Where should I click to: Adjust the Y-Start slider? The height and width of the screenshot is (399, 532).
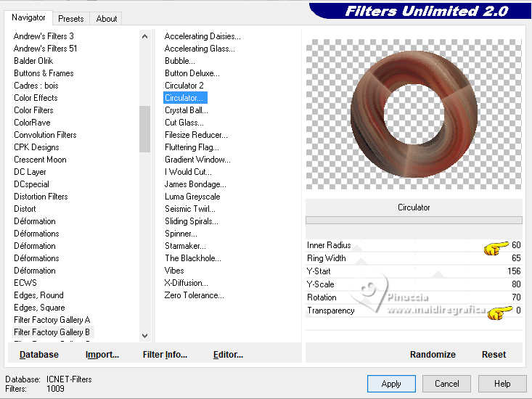click(x=414, y=271)
